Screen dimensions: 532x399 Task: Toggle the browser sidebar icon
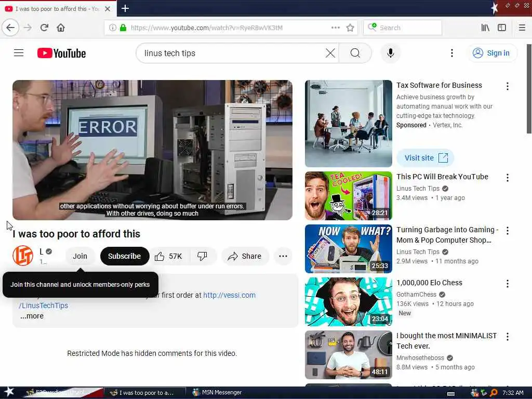[x=501, y=28]
